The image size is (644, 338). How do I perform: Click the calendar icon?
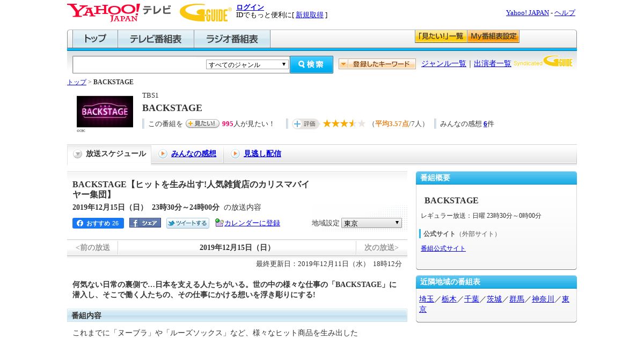coord(219,223)
